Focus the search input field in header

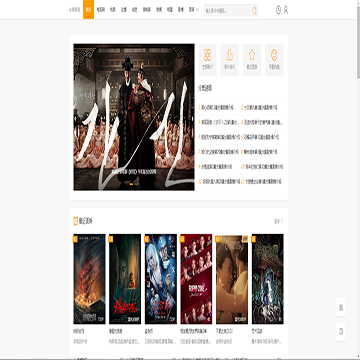(227, 10)
